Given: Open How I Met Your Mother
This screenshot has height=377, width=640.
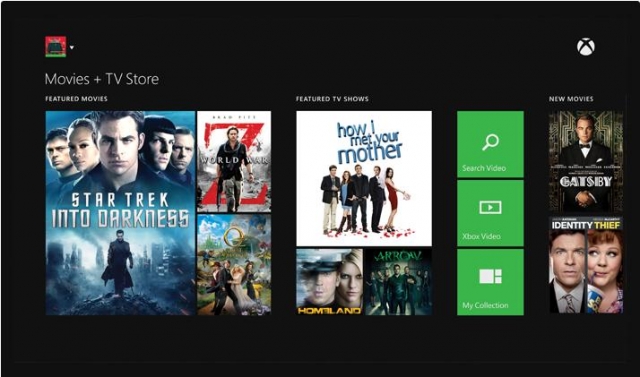Looking at the screenshot, I should 364,179.
